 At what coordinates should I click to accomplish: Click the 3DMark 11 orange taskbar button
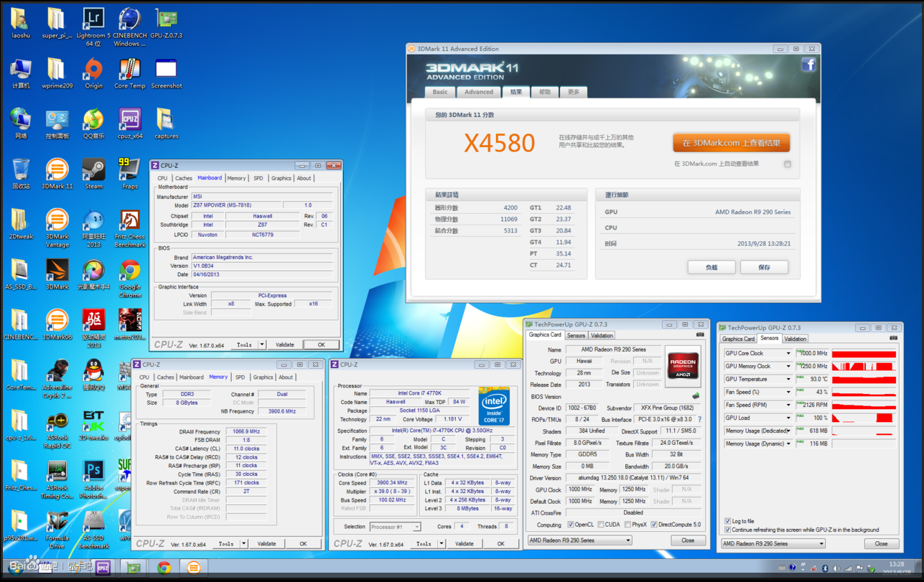pos(194,568)
